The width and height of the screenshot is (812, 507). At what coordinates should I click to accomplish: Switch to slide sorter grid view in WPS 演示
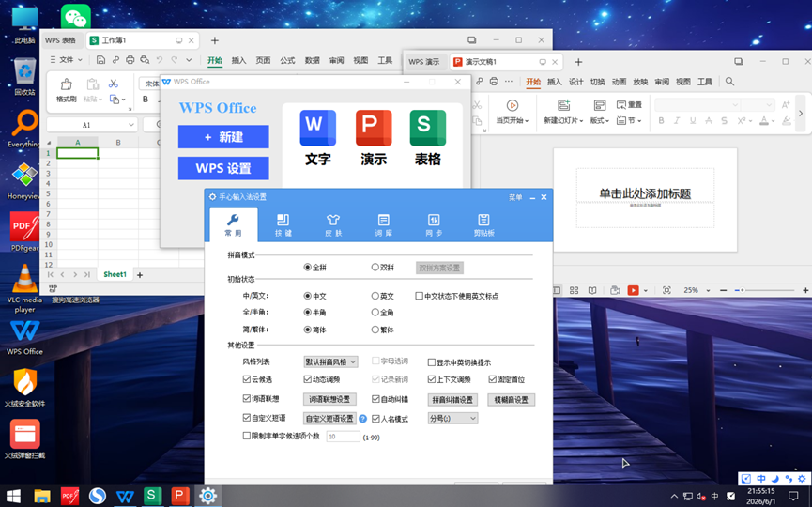574,290
